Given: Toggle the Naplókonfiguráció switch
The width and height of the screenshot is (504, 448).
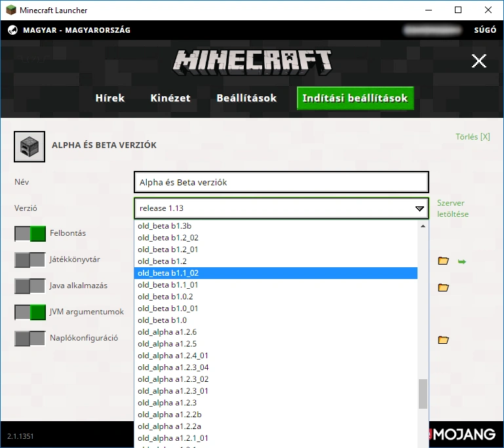Looking at the screenshot, I should [x=30, y=339].
